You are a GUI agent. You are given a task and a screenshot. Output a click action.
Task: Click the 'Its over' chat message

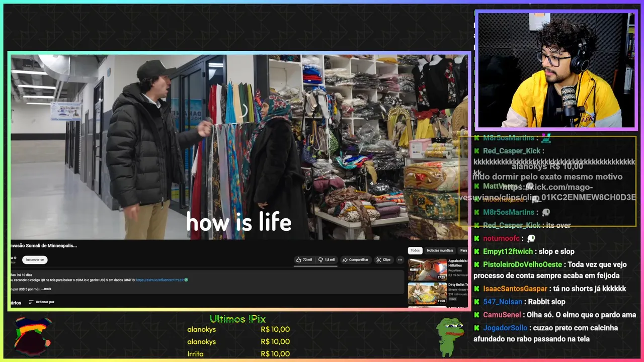coord(558,225)
